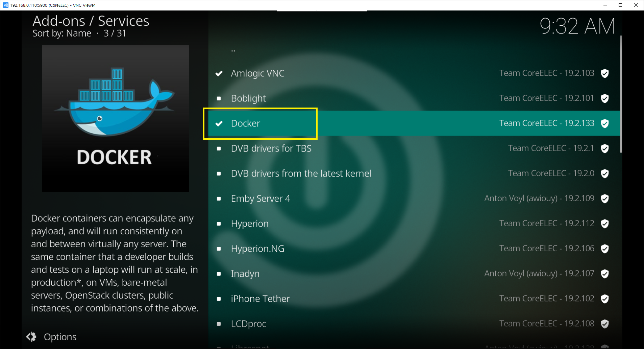Click the square bullet next to Emby Server 4
The height and width of the screenshot is (349, 644).
pos(219,199)
